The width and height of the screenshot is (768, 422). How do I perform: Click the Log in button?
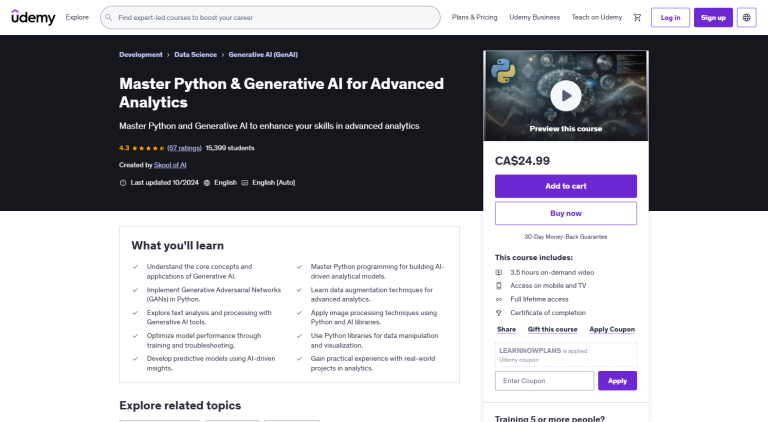point(670,18)
